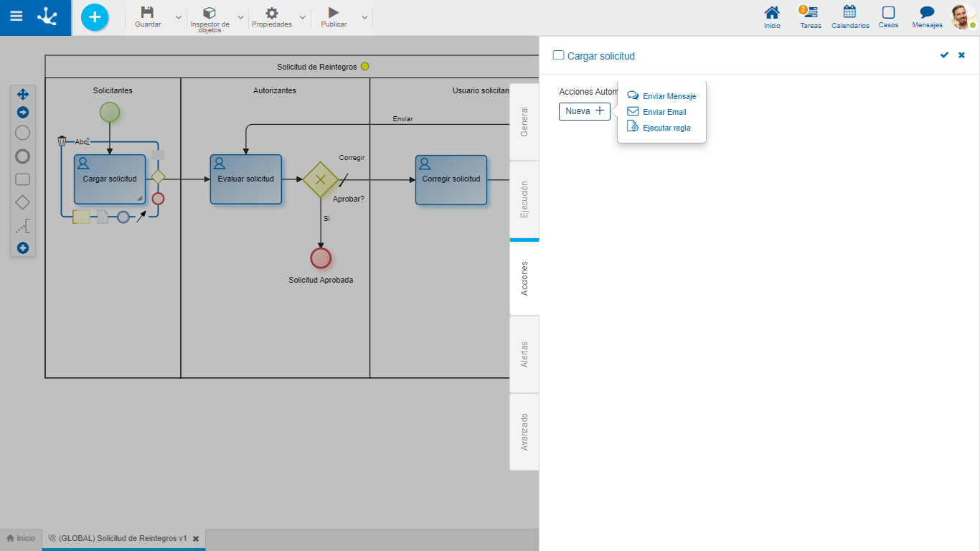Screen dimensions: 980x551
Task: Select the Evaluar solicitud task
Action: 246,179
